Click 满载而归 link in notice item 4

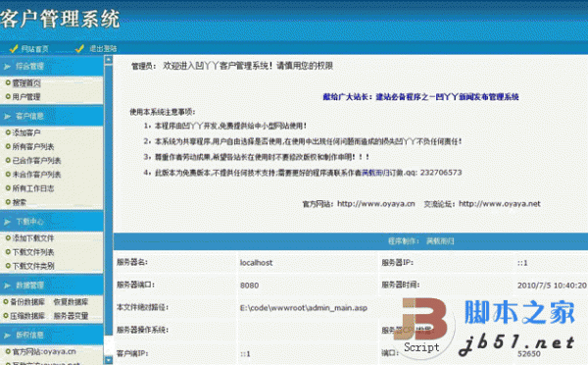tap(375, 173)
